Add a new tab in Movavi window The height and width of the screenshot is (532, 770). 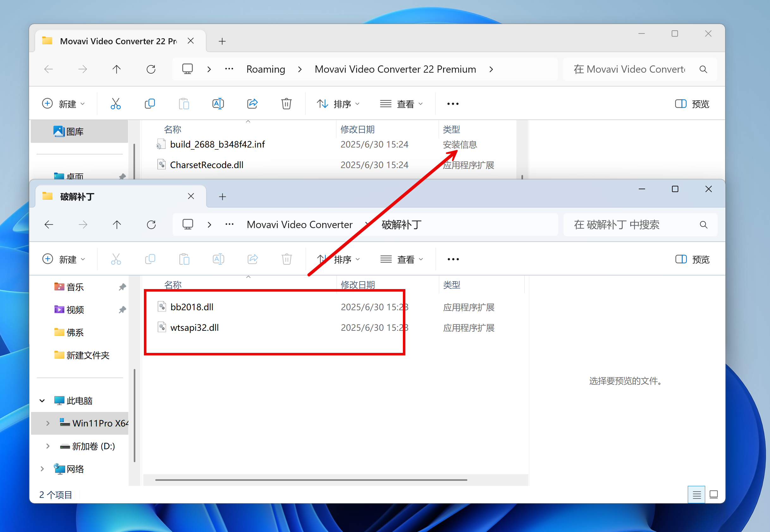[x=222, y=41]
